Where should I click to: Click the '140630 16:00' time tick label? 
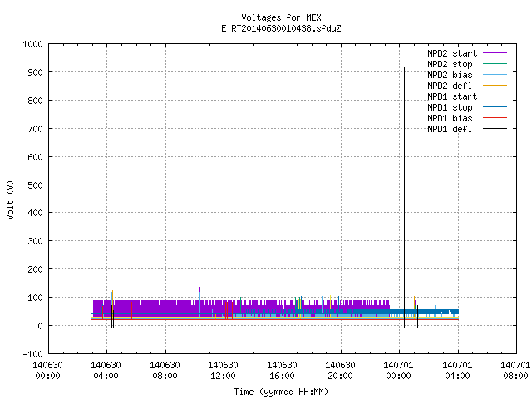(282, 371)
